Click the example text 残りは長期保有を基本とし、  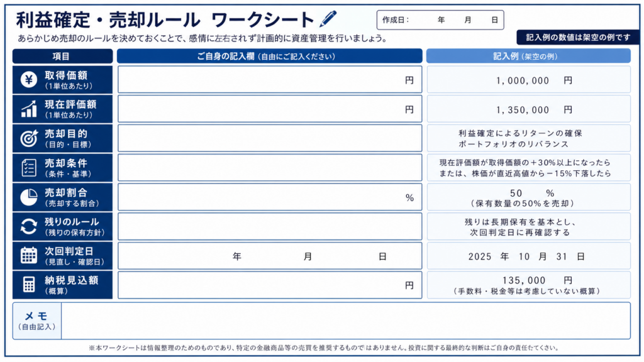[x=521, y=222]
